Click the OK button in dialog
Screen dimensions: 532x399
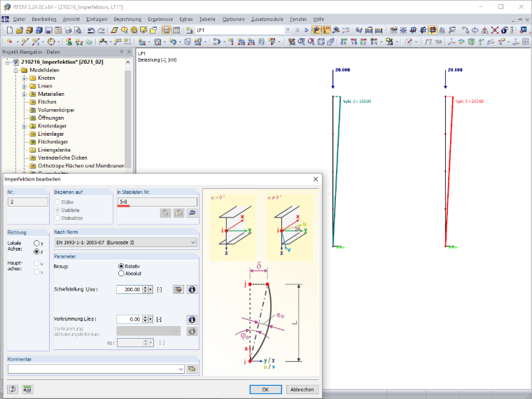[x=265, y=389]
